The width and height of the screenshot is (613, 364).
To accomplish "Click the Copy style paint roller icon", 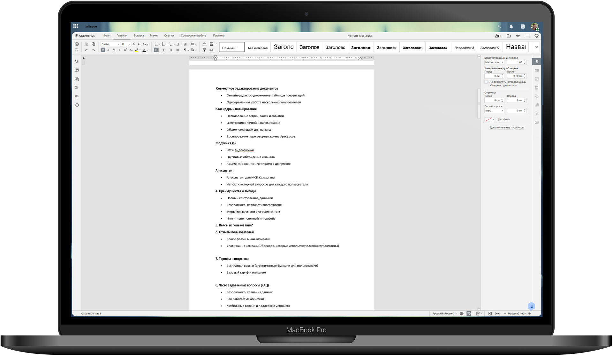I will [204, 50].
